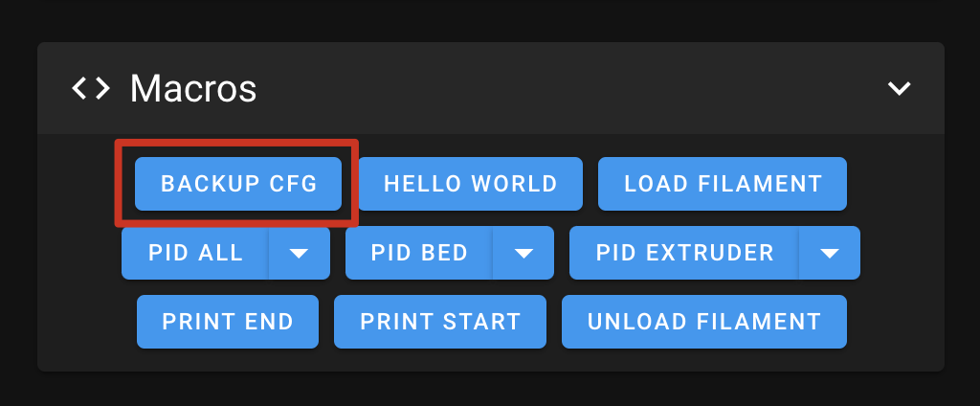Viewport: 980px width, 406px height.
Task: Run the UNLOAD FILAMENT macro
Action: pyautogui.click(x=704, y=322)
